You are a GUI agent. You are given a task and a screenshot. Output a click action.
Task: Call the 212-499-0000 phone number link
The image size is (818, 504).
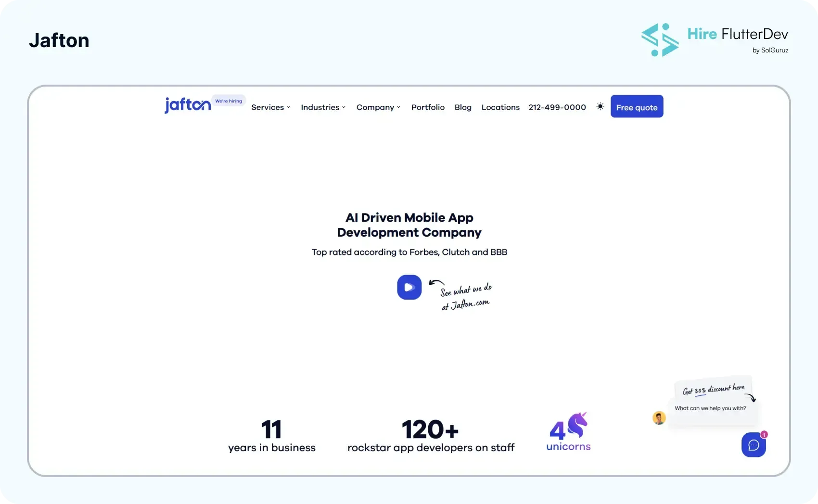point(557,107)
